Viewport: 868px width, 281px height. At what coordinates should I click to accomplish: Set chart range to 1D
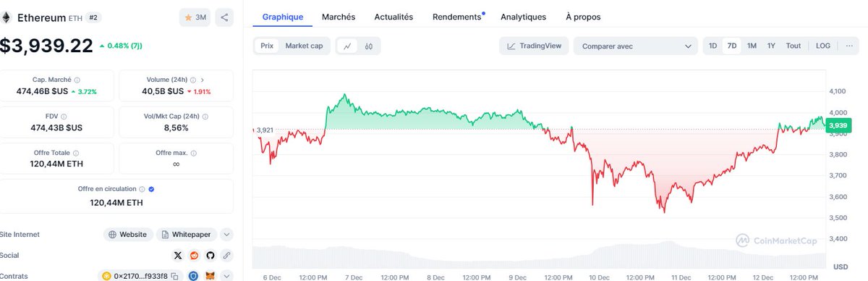712,46
